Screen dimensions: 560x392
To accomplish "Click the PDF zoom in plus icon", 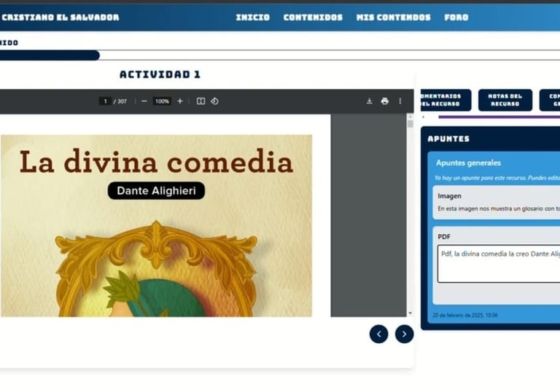I will tap(180, 101).
